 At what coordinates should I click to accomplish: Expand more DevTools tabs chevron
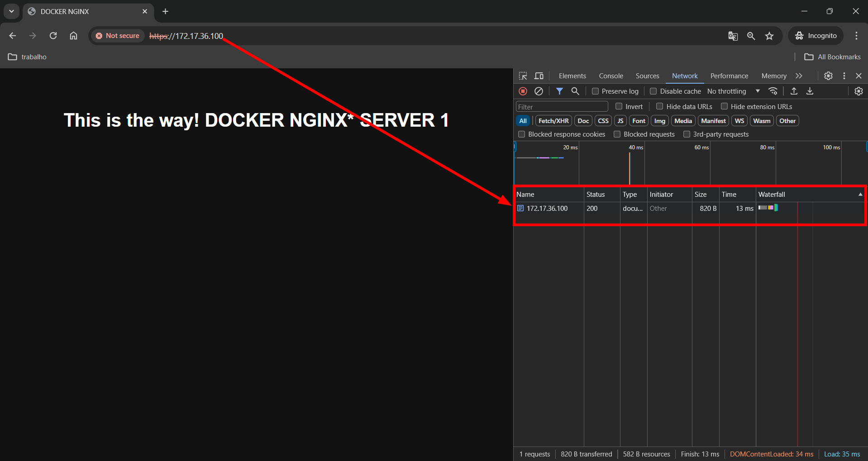tap(799, 76)
